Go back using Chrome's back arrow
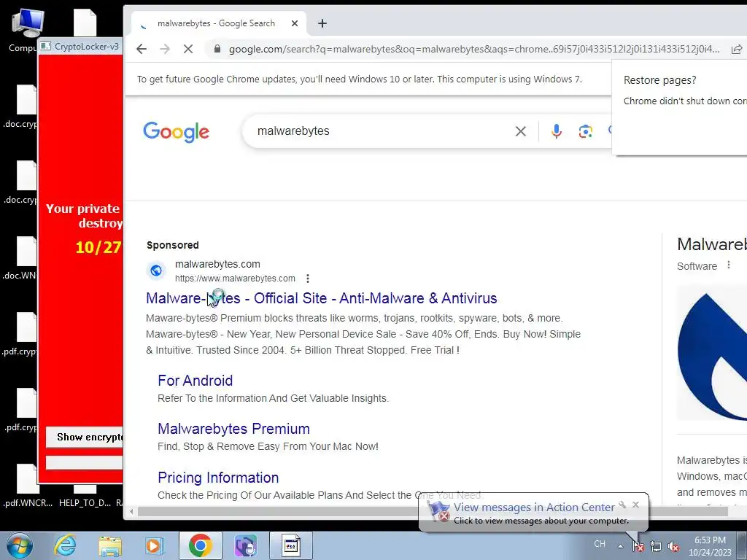 [x=142, y=49]
